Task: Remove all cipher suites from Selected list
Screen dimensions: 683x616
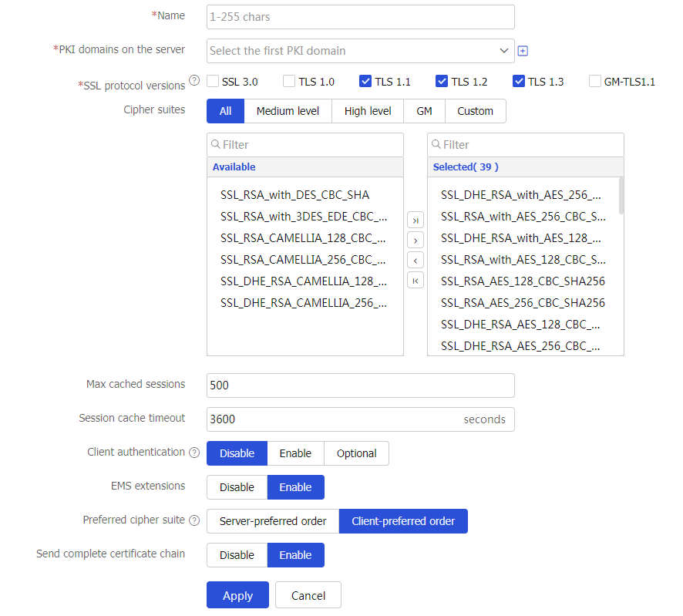Action: tap(416, 281)
